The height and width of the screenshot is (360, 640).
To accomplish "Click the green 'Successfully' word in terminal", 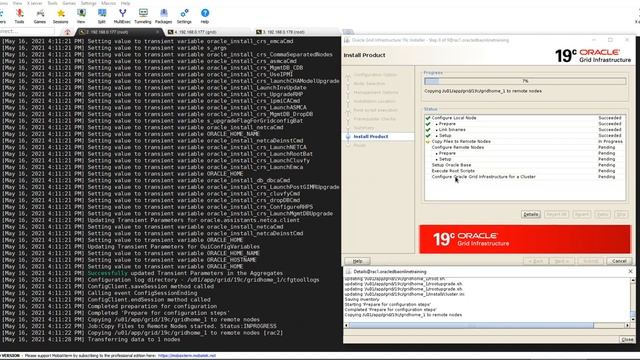I will 108,273.
